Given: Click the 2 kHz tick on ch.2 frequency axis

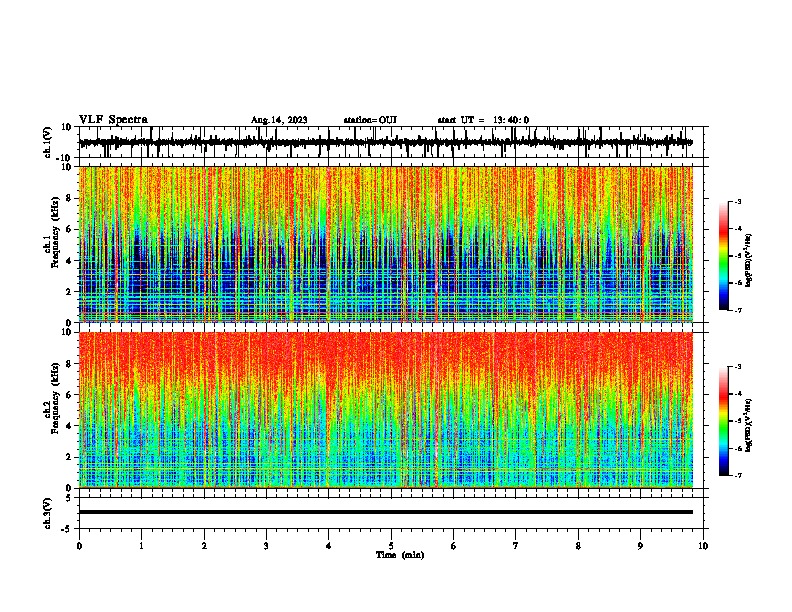Looking at the screenshot, I should (x=69, y=457).
